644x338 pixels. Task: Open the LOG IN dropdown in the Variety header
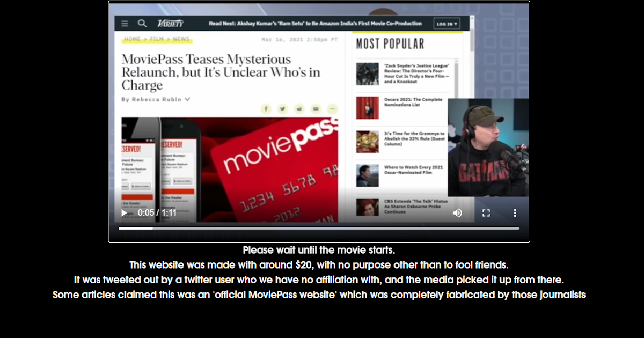click(448, 24)
